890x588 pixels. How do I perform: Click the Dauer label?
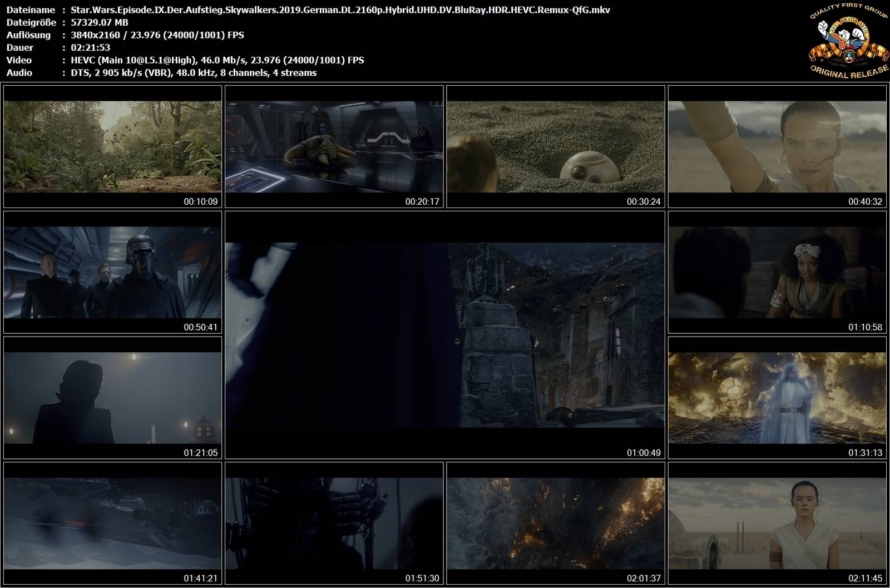tap(19, 47)
